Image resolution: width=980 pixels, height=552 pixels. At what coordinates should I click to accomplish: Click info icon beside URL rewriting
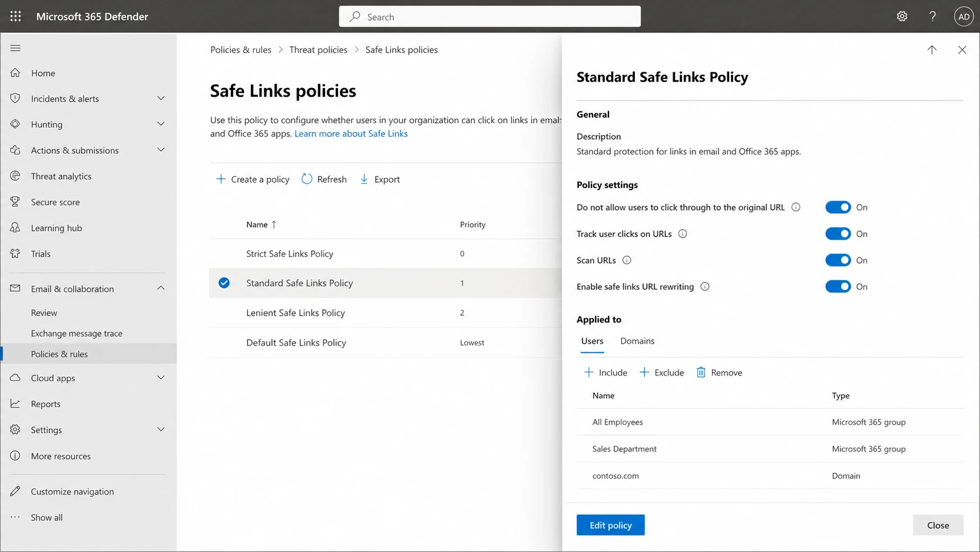(705, 286)
